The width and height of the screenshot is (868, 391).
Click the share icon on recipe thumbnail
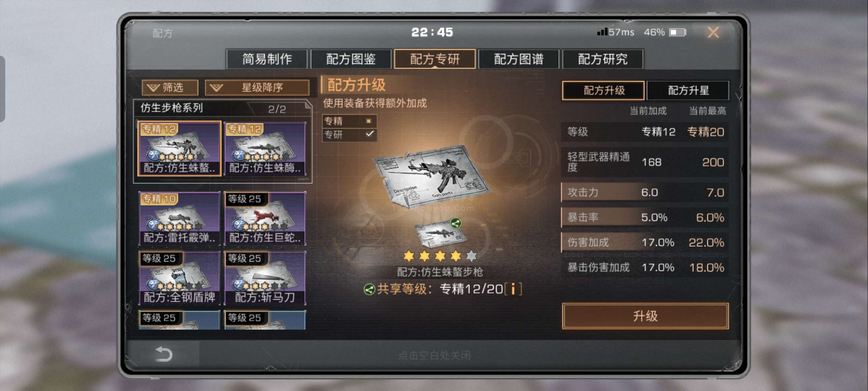click(456, 223)
